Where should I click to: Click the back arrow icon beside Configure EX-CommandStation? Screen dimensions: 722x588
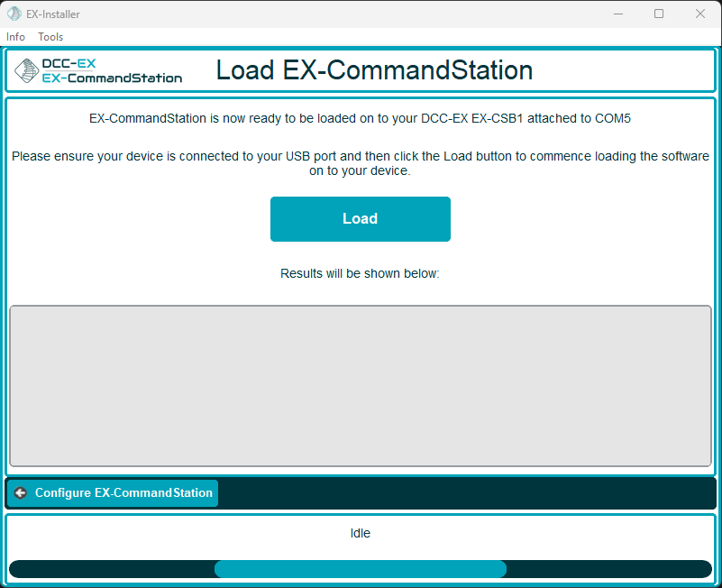20,492
